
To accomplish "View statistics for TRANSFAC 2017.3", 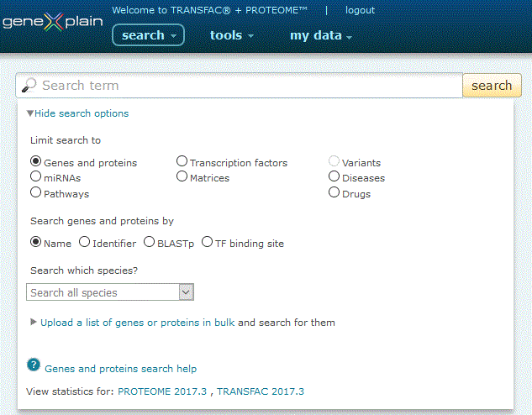I will pyautogui.click(x=261, y=391).
